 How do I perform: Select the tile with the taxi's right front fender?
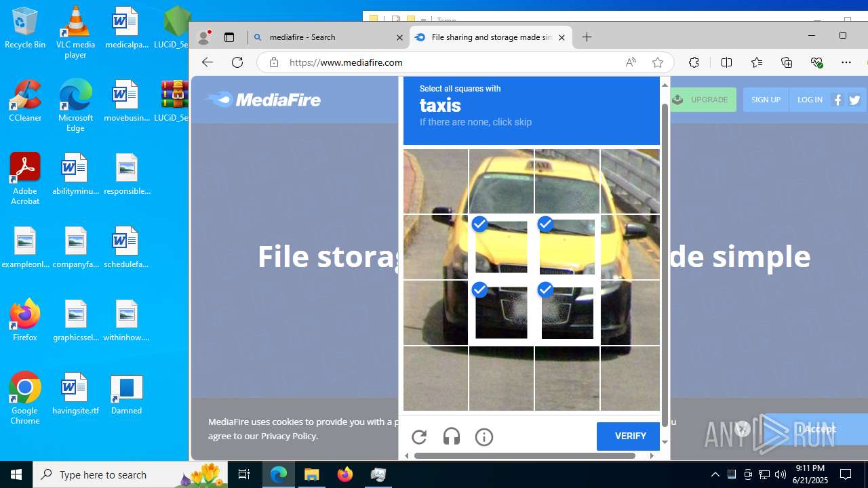tap(630, 247)
